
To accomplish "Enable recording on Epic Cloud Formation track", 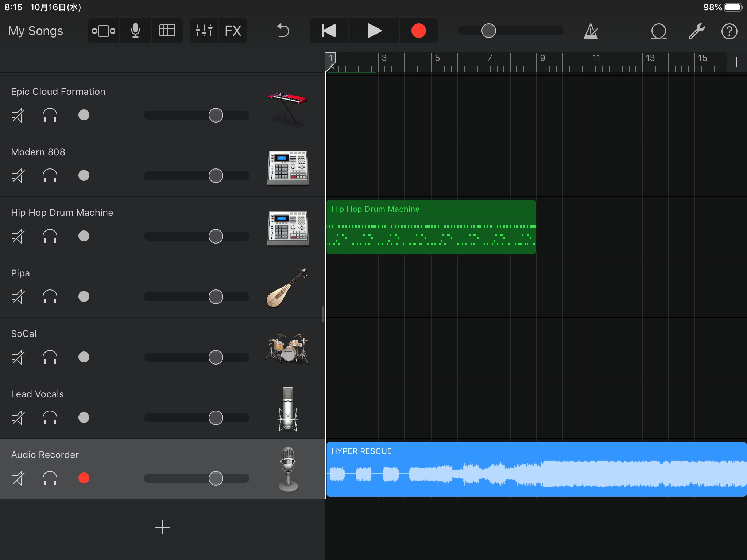I will tap(84, 115).
